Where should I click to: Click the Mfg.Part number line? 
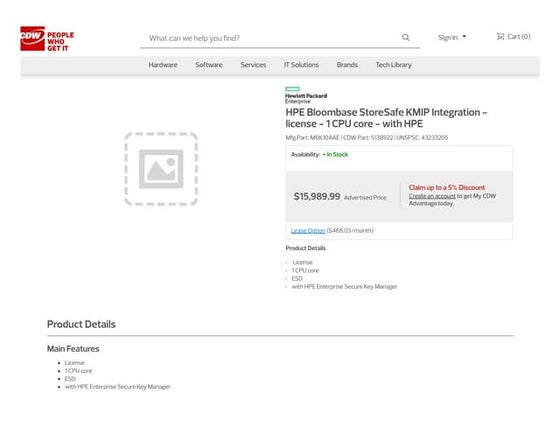[x=366, y=138]
